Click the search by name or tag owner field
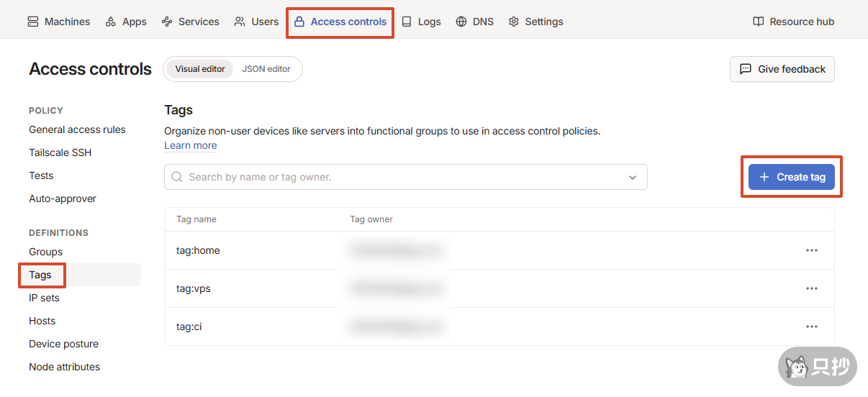Screen dimensions: 868x397 pyautogui.click(x=406, y=177)
